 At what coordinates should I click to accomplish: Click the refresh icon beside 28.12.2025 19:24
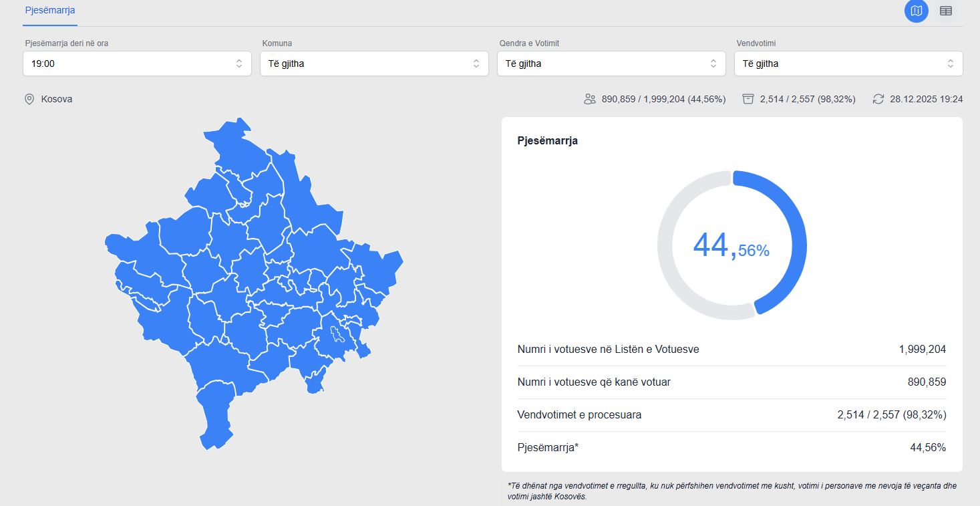point(878,99)
